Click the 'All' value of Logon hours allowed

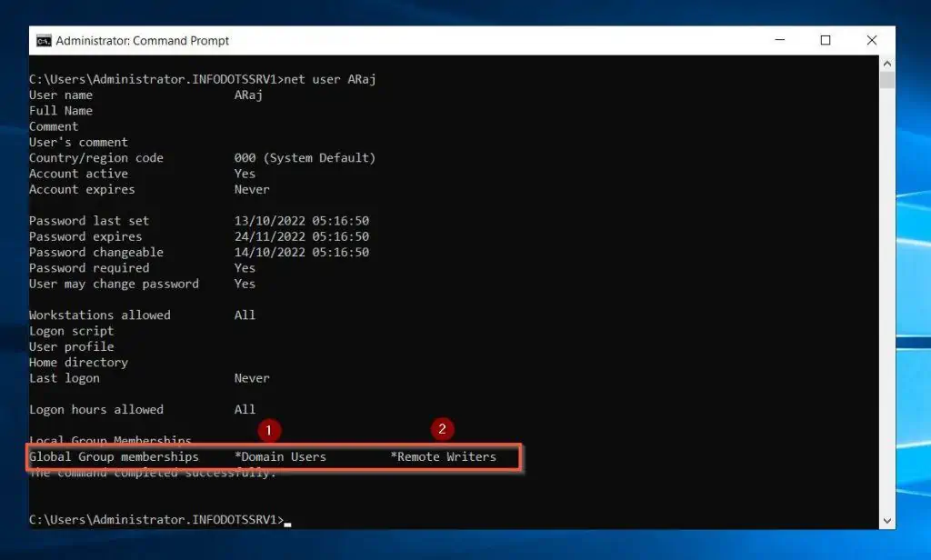pyautogui.click(x=245, y=410)
